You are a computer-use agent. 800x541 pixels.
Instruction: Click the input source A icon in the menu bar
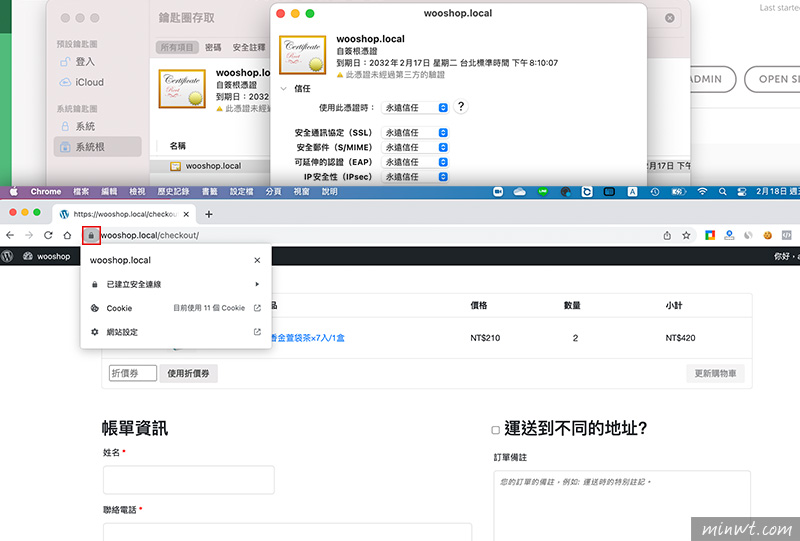coord(632,191)
